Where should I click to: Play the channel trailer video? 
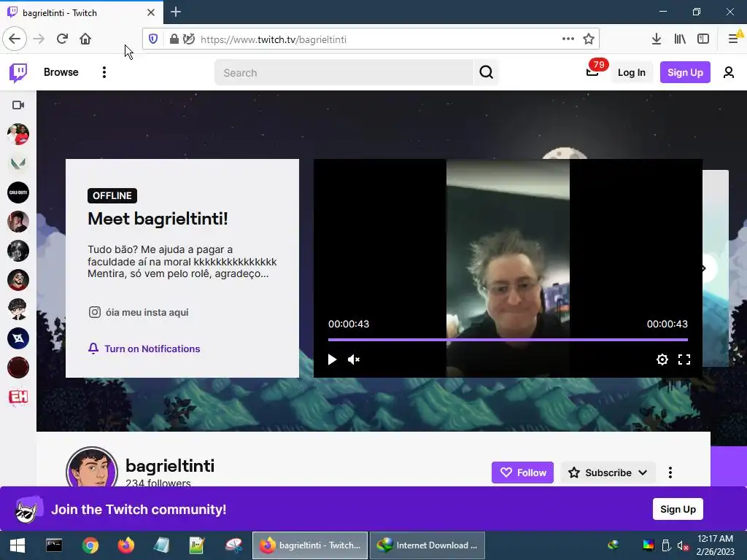coord(332,359)
